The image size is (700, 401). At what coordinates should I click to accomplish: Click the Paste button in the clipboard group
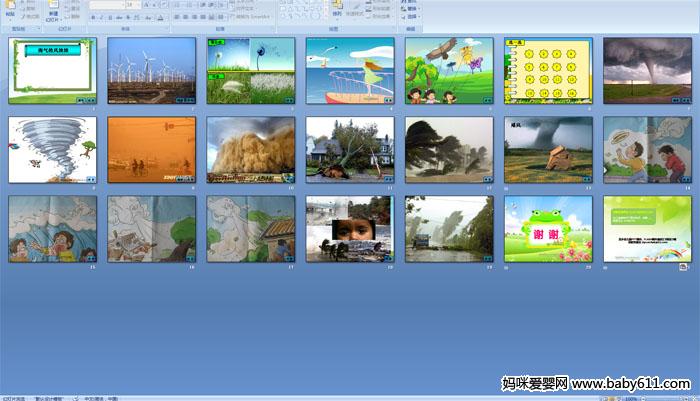click(10, 9)
